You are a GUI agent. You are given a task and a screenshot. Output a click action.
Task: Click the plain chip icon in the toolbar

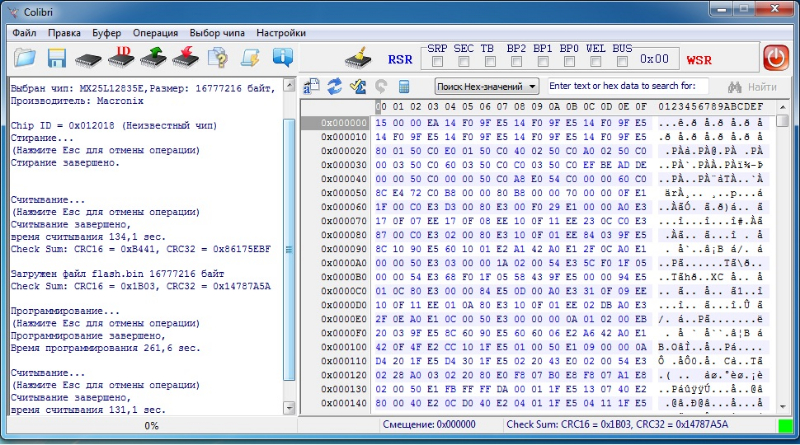[88, 60]
